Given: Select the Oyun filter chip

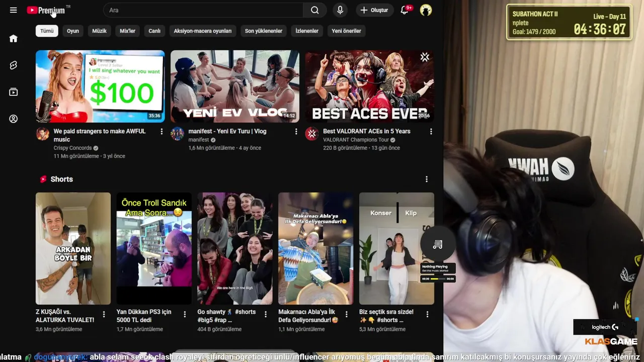Looking at the screenshot, I should (x=73, y=31).
